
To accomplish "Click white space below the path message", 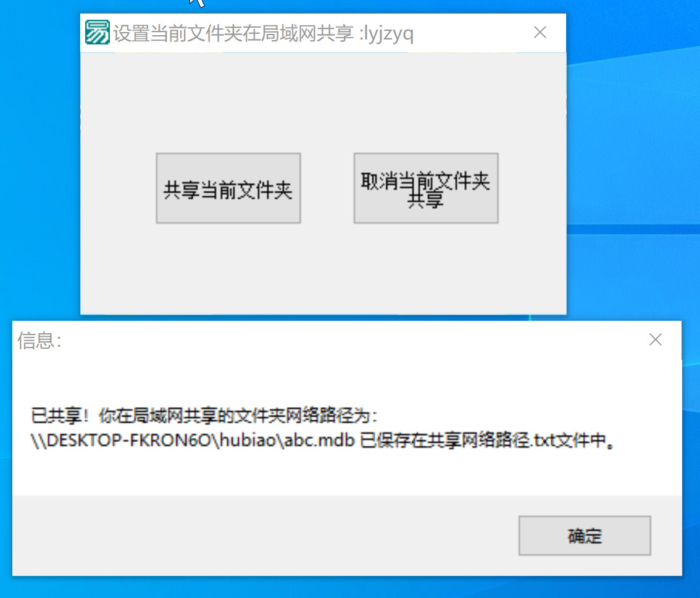I will tap(346, 473).
